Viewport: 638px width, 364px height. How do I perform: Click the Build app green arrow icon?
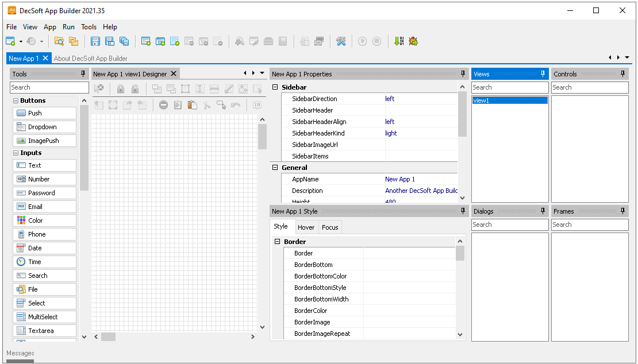coord(398,41)
